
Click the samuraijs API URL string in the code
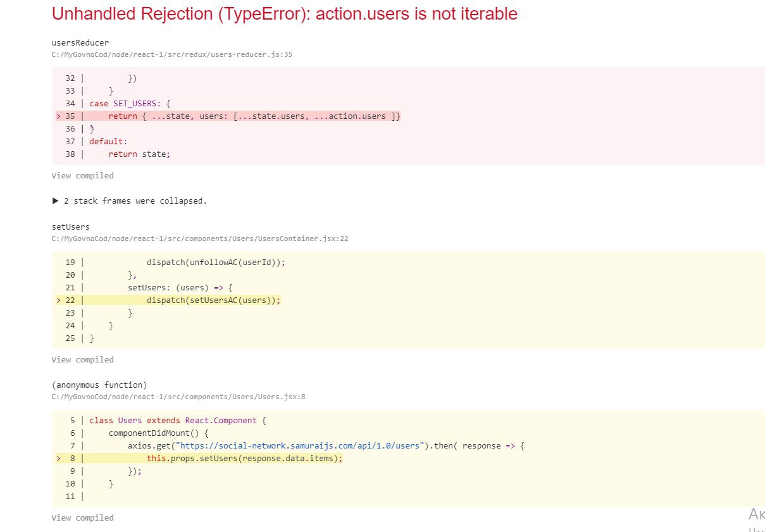coord(301,446)
